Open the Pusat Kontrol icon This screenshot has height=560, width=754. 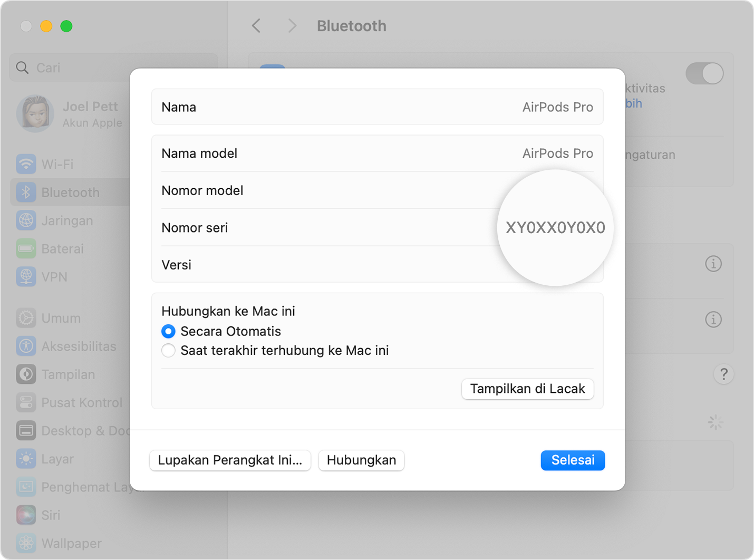pos(26,402)
